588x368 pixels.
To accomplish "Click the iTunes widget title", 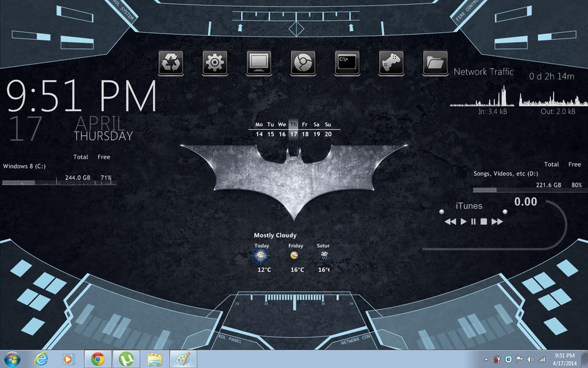I will click(x=469, y=206).
